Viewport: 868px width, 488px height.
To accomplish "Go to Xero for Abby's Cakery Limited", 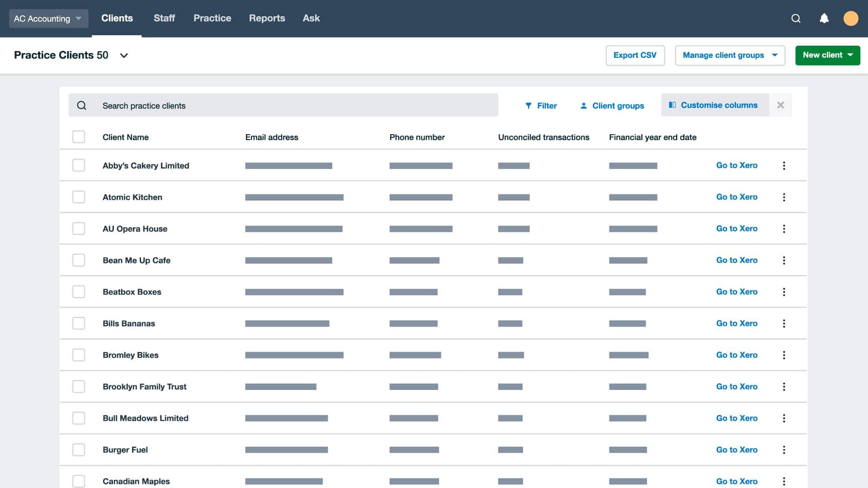I will pos(736,165).
